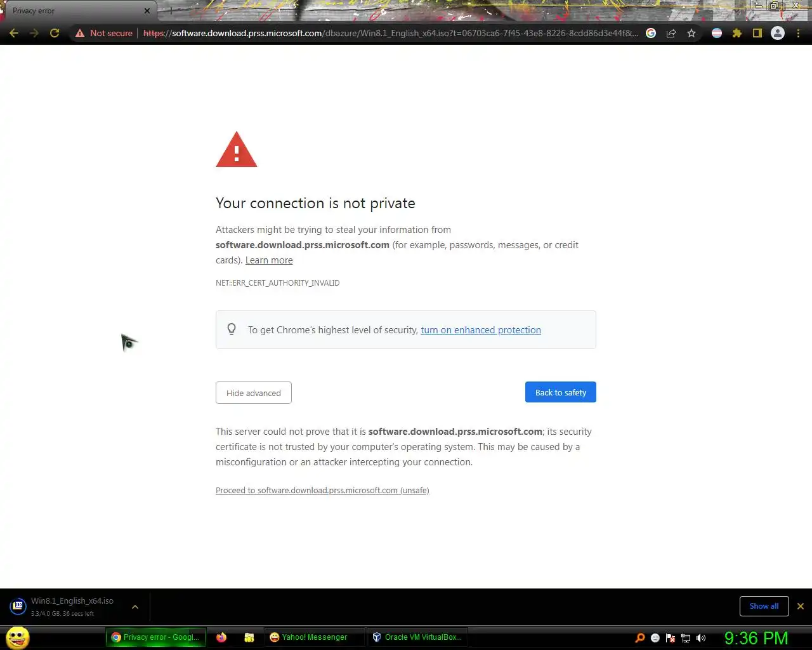Open the Extensions puzzle piece menu
The height and width of the screenshot is (650, 812).
click(x=737, y=33)
